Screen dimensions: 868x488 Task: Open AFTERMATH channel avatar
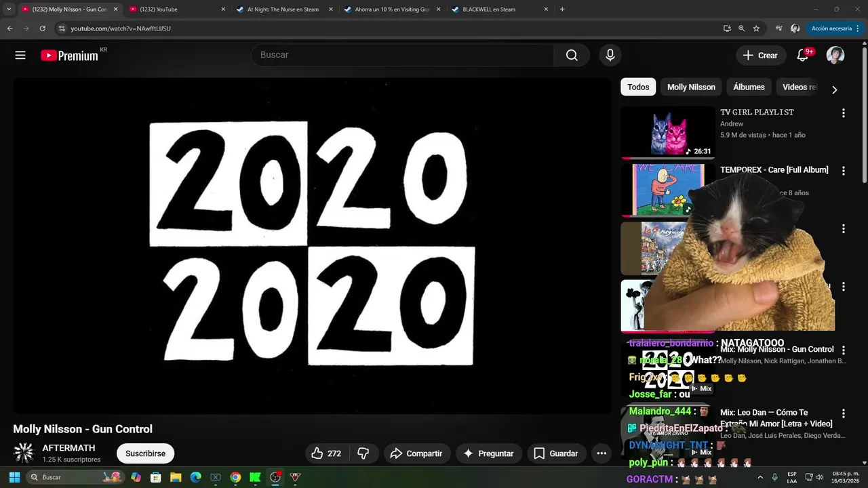pyautogui.click(x=24, y=453)
